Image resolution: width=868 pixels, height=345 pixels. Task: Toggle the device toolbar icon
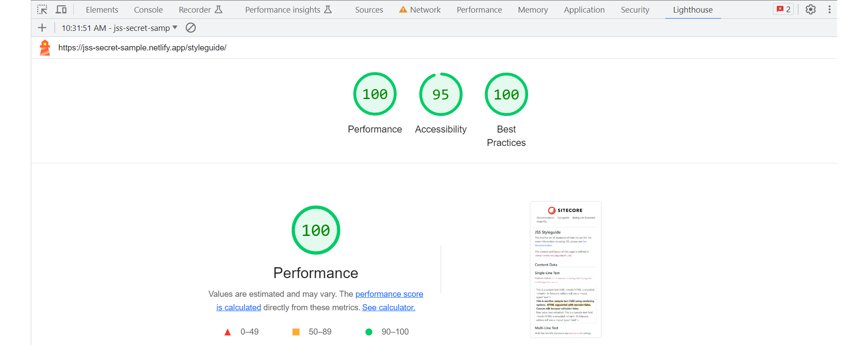[x=61, y=10]
